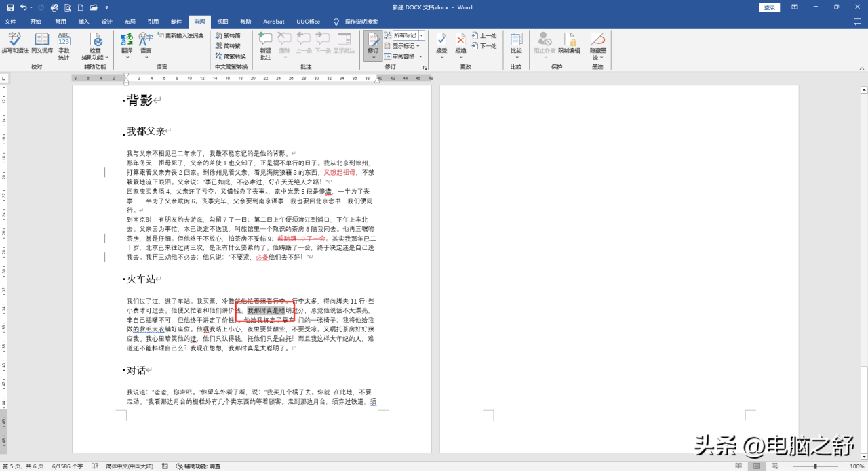Expand the 显示标记 menu

click(402, 45)
